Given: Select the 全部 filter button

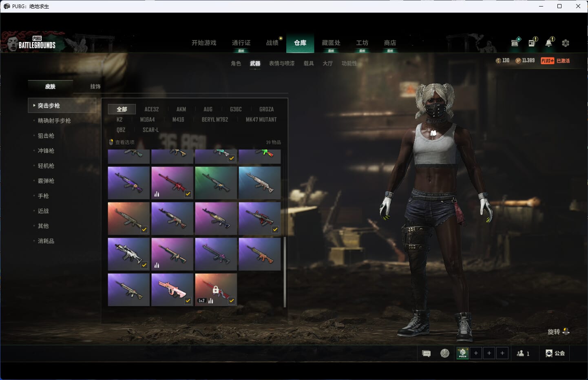Looking at the screenshot, I should [122, 109].
